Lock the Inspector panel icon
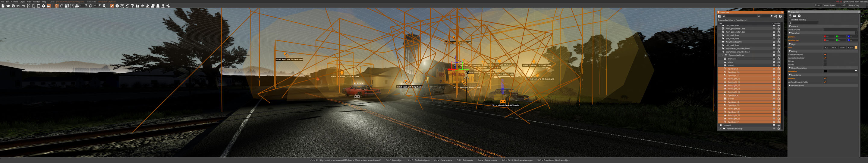This screenshot has width=868, height=163. point(790,16)
